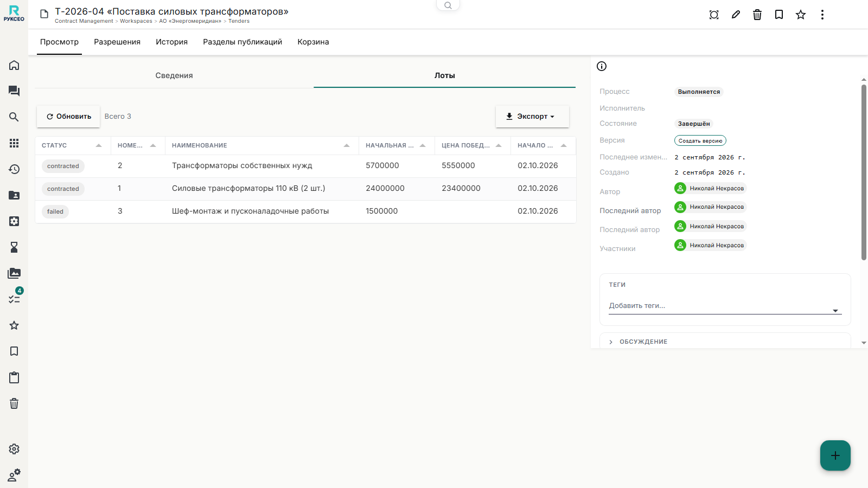
Task: Add tender to favorites with star icon
Action: (x=801, y=15)
